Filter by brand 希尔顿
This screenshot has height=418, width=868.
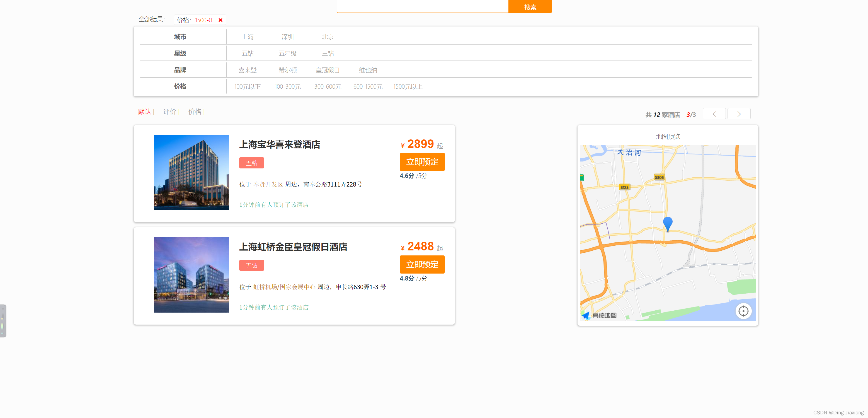[287, 70]
